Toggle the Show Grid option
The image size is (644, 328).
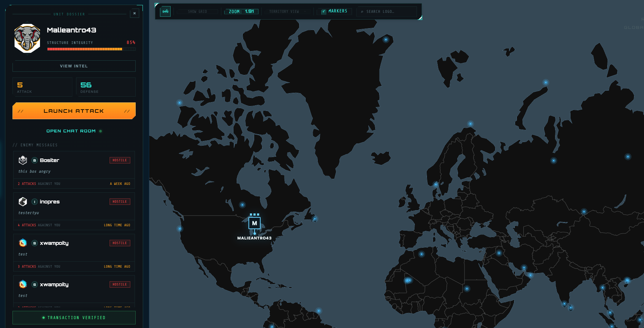[197, 12]
